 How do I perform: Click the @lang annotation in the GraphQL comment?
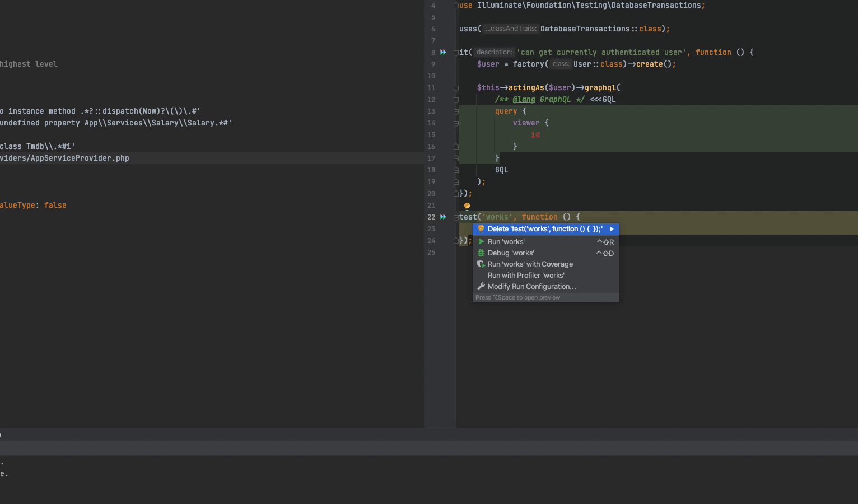click(x=524, y=99)
